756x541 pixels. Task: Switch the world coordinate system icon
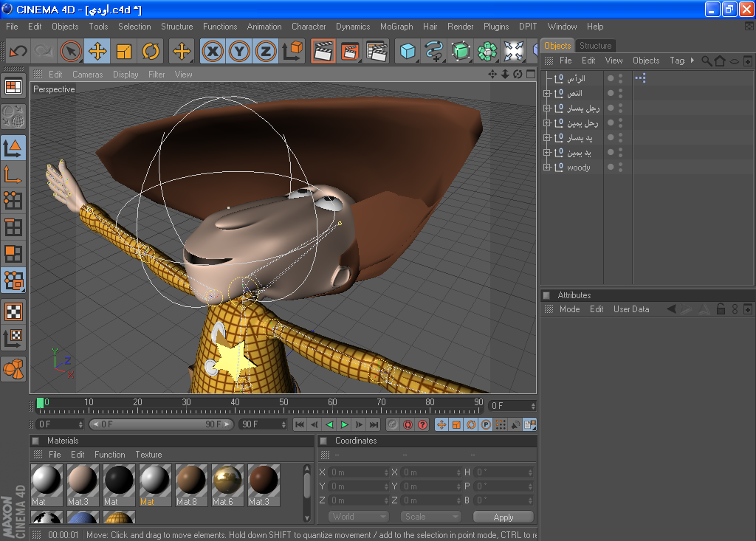(x=292, y=51)
